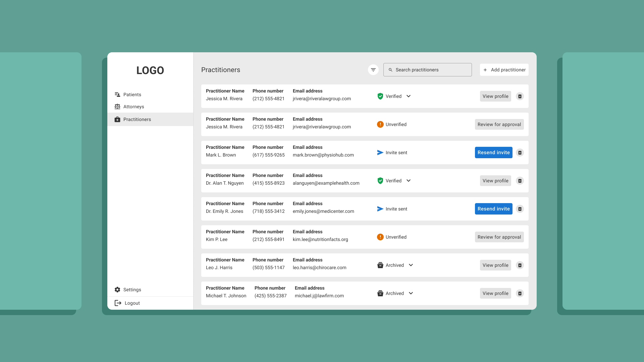This screenshot has height=362, width=644.
Task: View profile of verified Jessica M. Rivera
Action: [x=495, y=96]
